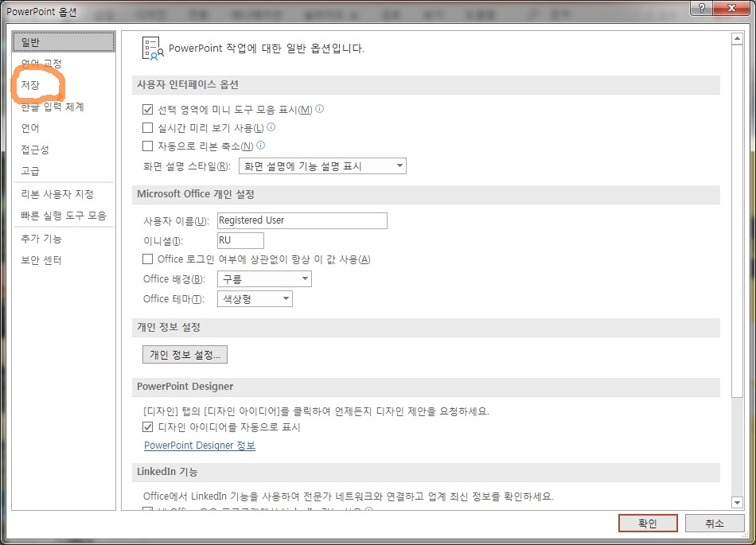This screenshot has height=545, width=756.
Task: Click info icon next to 자동으로 리본 축소
Action: pyautogui.click(x=261, y=145)
